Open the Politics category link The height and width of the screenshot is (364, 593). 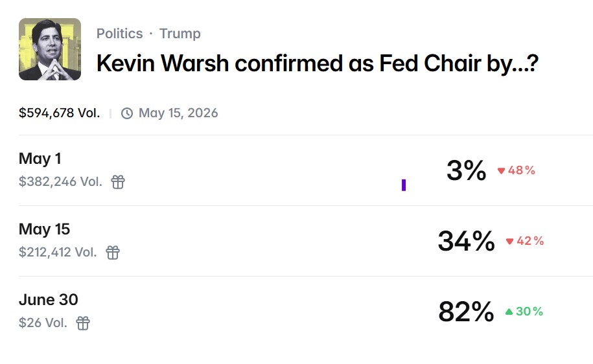tap(119, 34)
